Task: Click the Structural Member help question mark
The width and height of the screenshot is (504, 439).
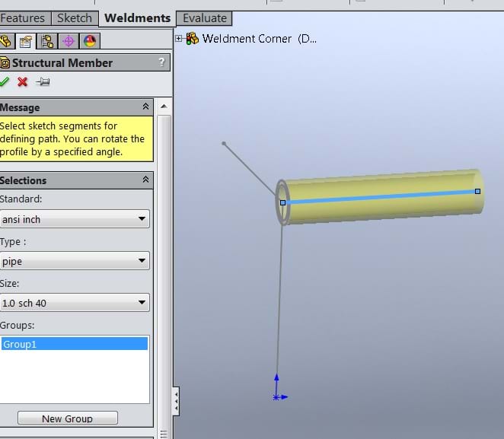Action: pyautogui.click(x=161, y=63)
